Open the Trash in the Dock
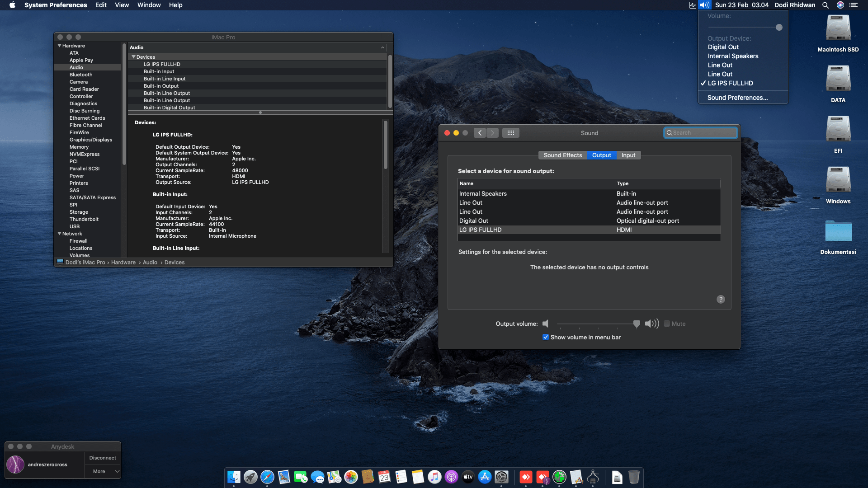 [x=634, y=477]
